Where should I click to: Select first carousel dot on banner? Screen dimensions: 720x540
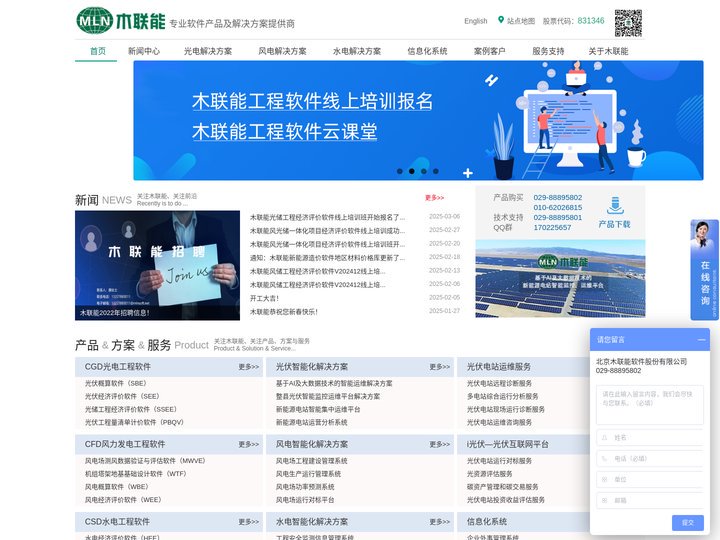399,171
